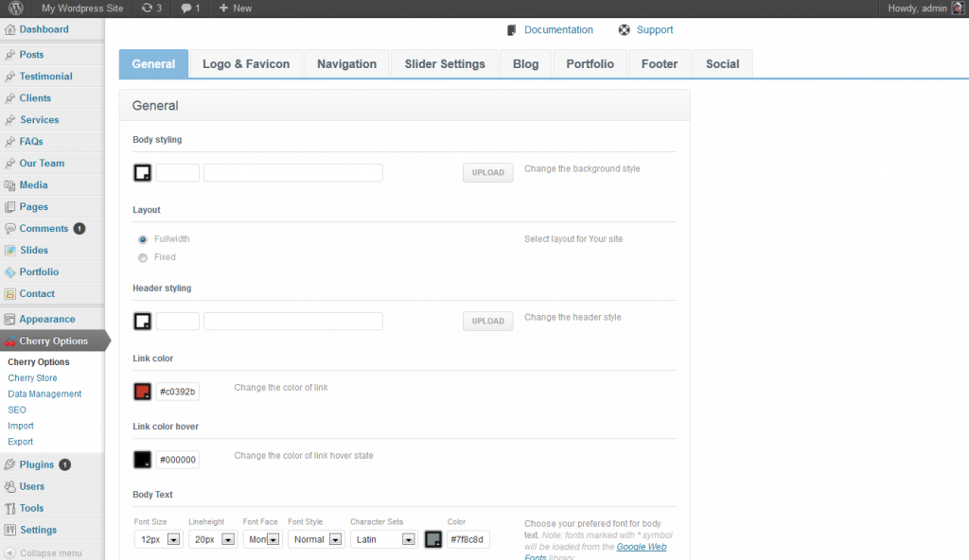This screenshot has width=969, height=560.
Task: Click the FAQs pin icon
Action: point(9,142)
